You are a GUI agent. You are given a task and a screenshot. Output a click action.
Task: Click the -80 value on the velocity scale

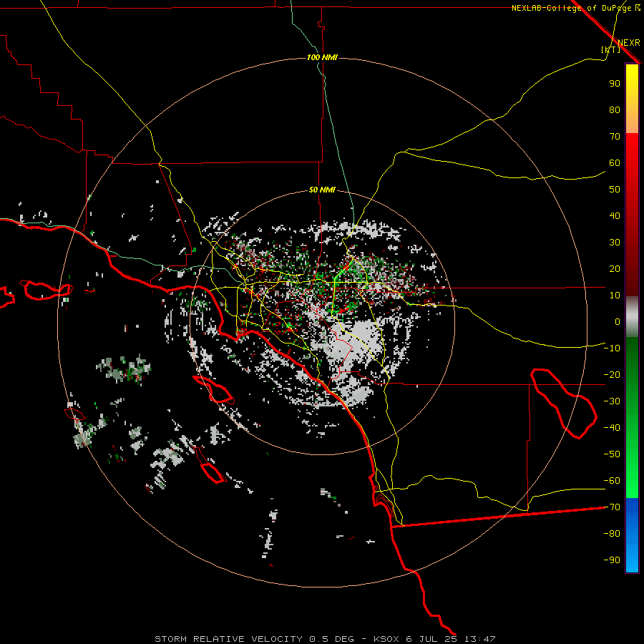point(612,534)
